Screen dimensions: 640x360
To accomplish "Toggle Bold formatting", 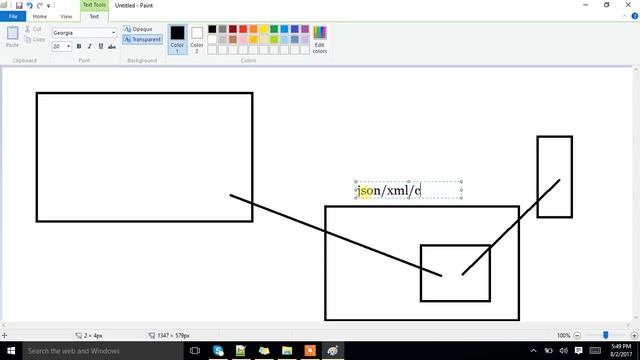I will pos(79,46).
